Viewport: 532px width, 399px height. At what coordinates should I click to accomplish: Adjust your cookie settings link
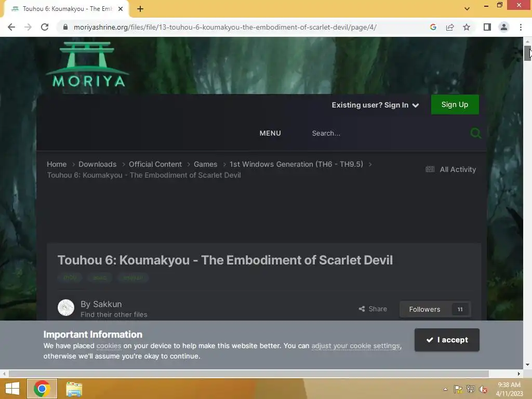355,345
